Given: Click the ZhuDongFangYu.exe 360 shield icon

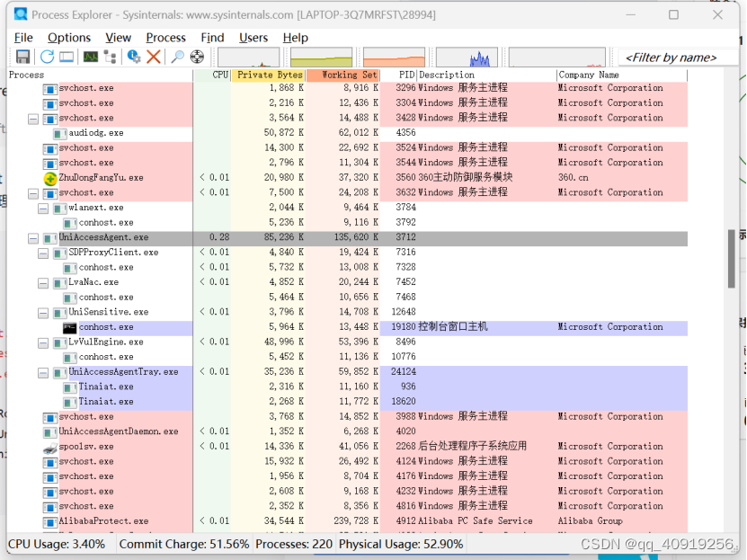Looking at the screenshot, I should (x=50, y=179).
